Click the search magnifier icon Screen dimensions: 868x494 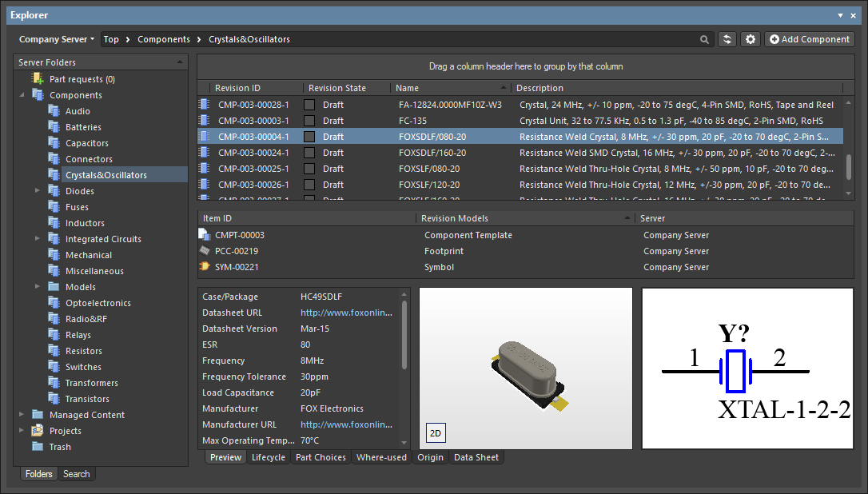tap(704, 39)
